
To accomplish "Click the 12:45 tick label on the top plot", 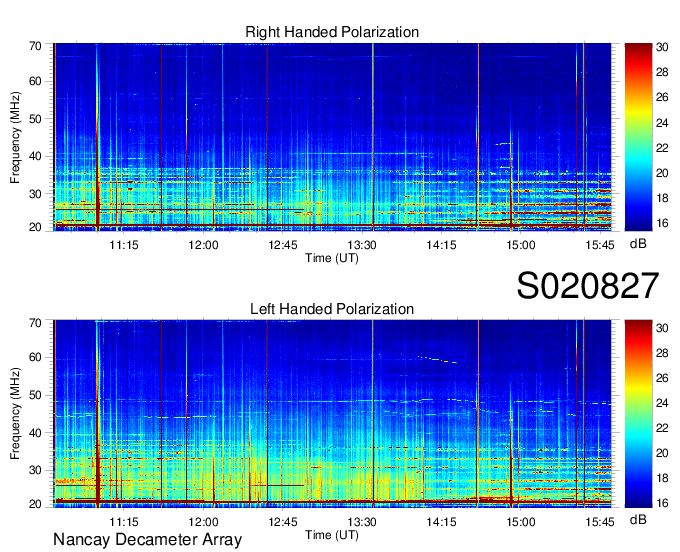I will 283,245.
